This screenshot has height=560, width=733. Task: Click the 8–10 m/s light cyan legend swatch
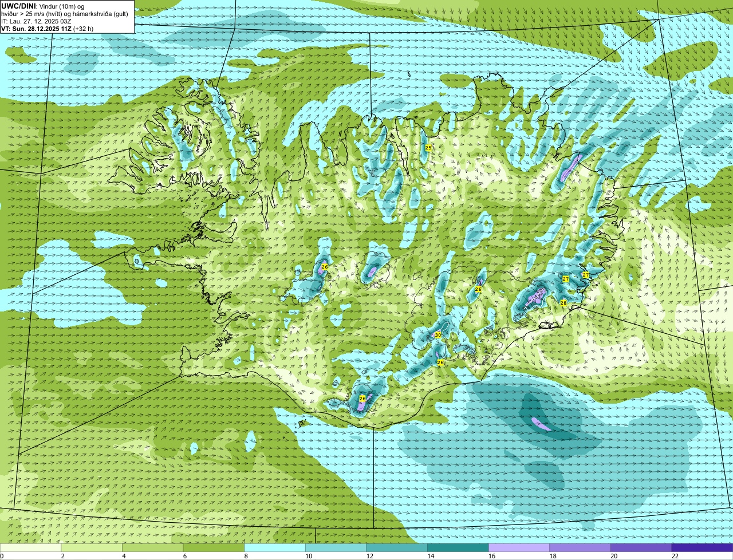pos(275,547)
